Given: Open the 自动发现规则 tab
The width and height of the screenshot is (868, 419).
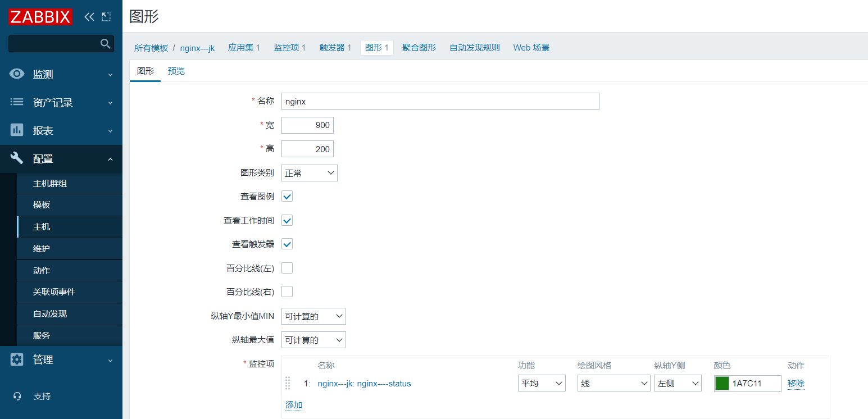Looking at the screenshot, I should (x=475, y=48).
